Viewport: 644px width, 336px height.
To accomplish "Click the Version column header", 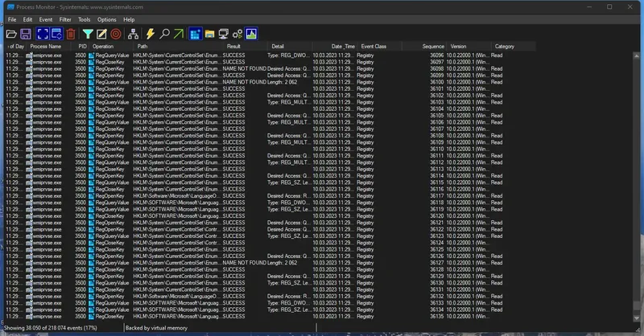I will tap(469, 47).
